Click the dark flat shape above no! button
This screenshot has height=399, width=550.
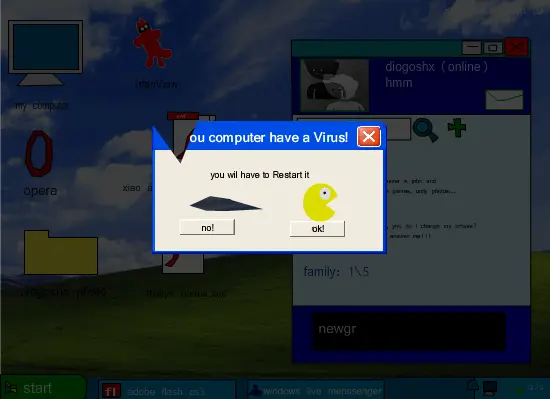coord(225,204)
